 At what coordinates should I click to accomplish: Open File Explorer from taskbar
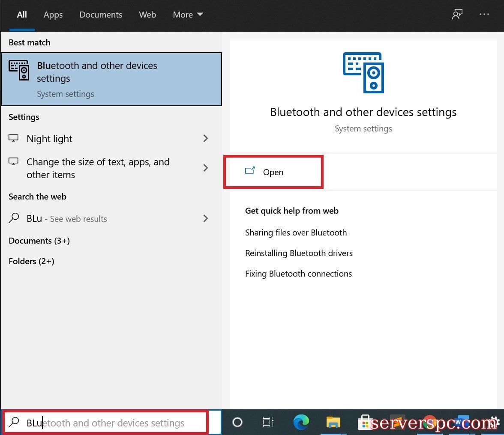pos(333,423)
